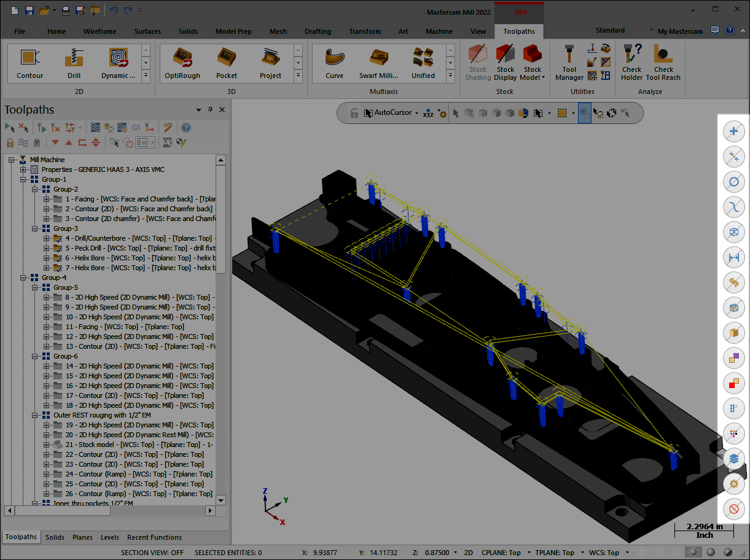
Task: Toggle quick mask red and orange squares icon
Action: tap(733, 383)
